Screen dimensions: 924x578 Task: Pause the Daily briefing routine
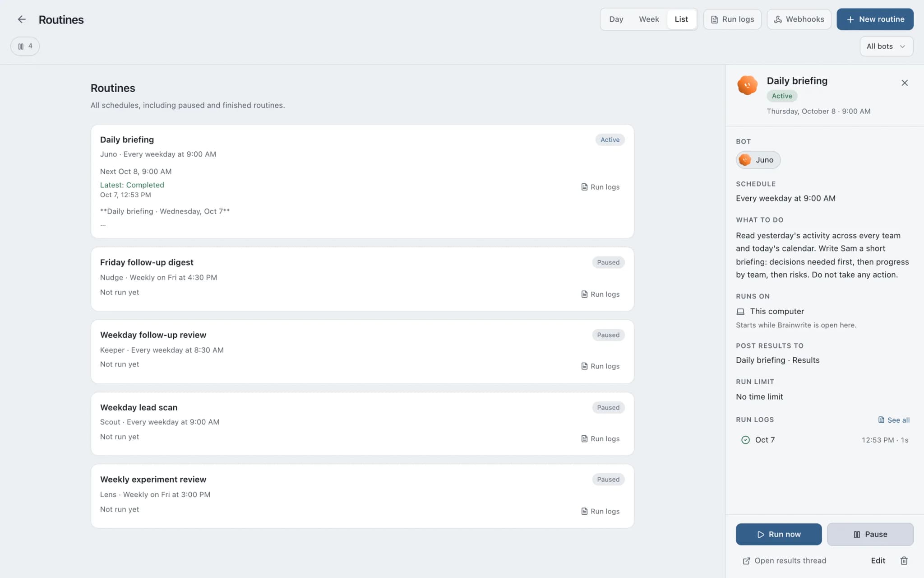click(870, 534)
